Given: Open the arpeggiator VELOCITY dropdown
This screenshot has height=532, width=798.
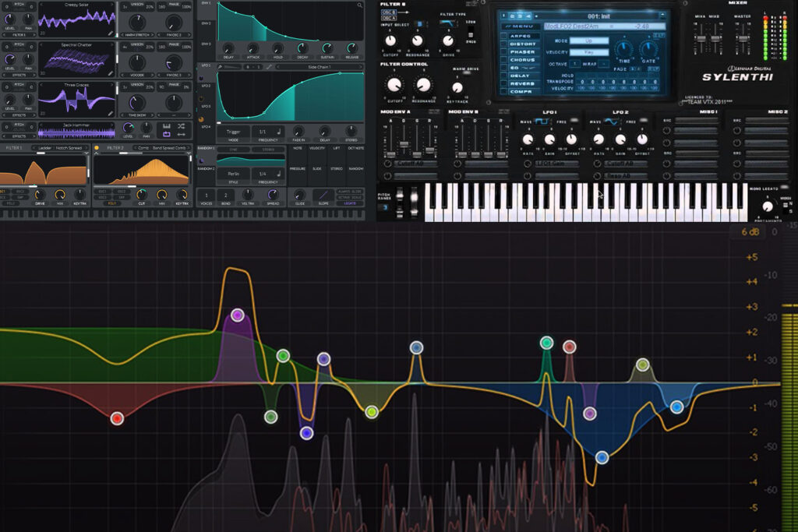Looking at the screenshot, I should pyautogui.click(x=589, y=52).
